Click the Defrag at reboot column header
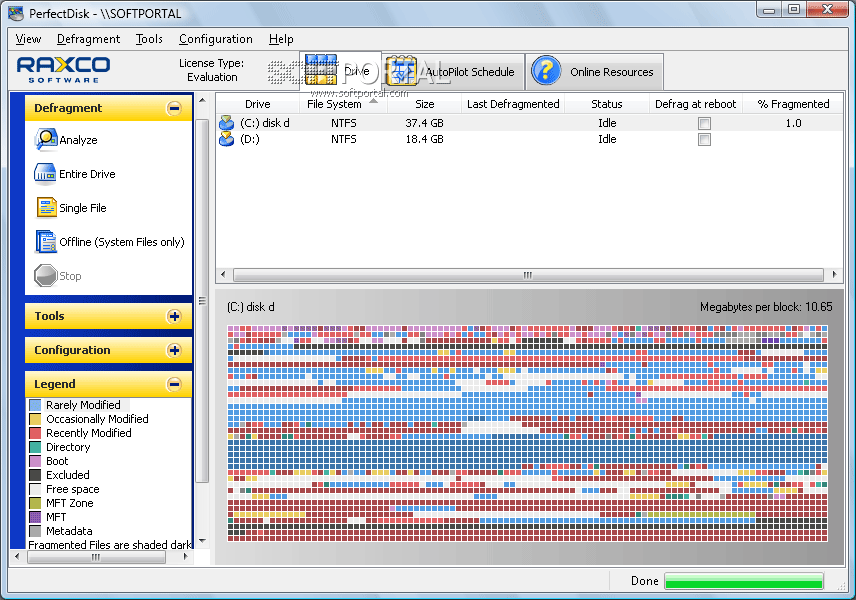Screen dimensions: 856x600 click(x=696, y=104)
